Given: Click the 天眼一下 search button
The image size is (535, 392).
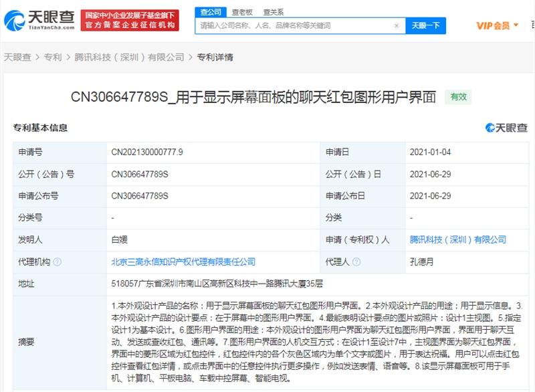Looking at the screenshot, I should click(425, 25).
